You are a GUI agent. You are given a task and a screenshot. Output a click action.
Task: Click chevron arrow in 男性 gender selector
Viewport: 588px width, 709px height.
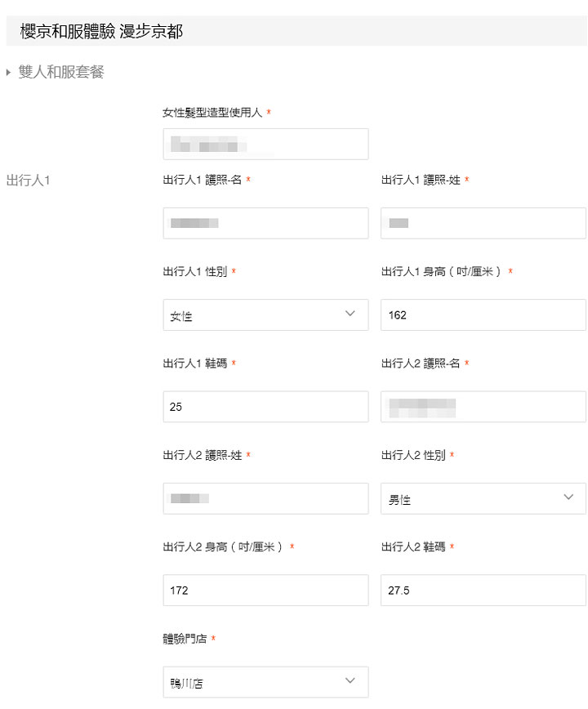tap(568, 497)
